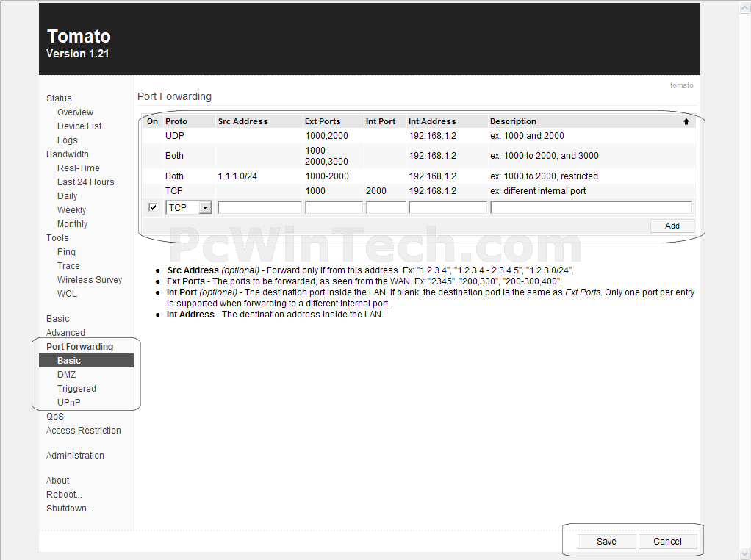Open Daily bandwidth stats

(67, 196)
